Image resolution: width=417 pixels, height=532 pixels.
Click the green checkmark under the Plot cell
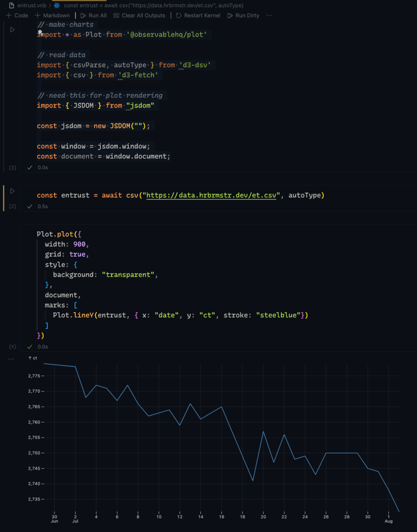tap(30, 347)
